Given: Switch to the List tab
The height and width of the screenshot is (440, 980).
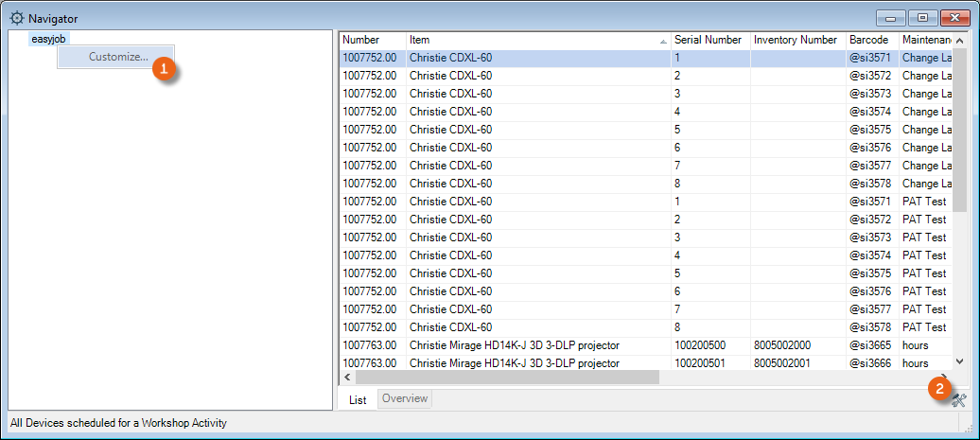Looking at the screenshot, I should tap(358, 399).
